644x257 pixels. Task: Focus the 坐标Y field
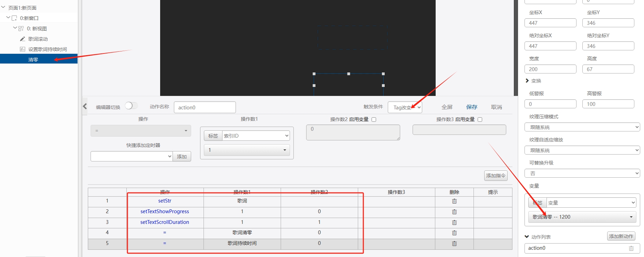pyautogui.click(x=608, y=23)
